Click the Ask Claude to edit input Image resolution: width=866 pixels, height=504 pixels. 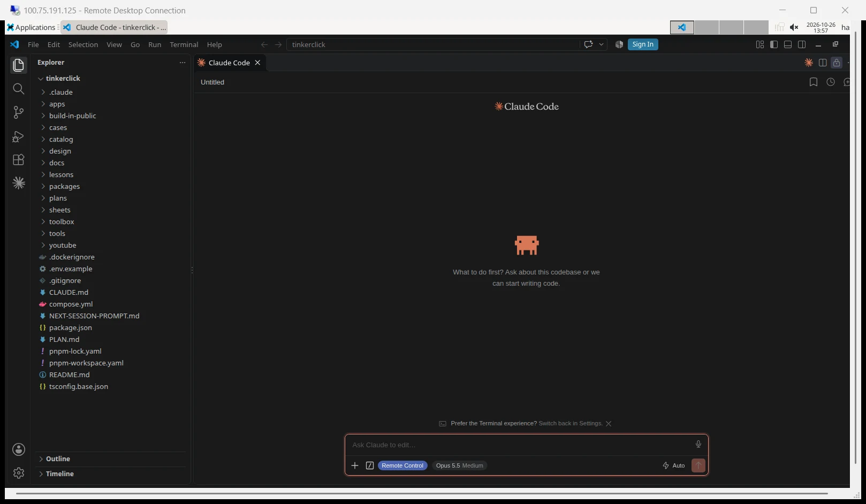point(519,445)
